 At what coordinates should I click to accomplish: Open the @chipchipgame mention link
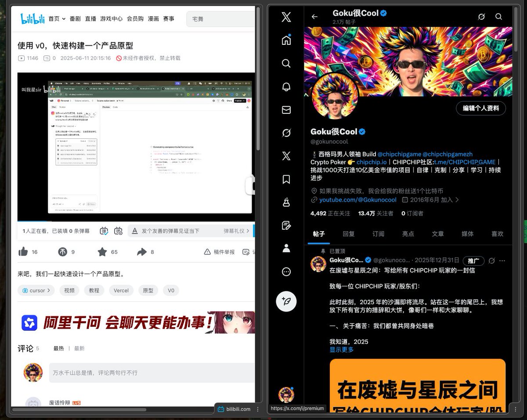point(399,154)
